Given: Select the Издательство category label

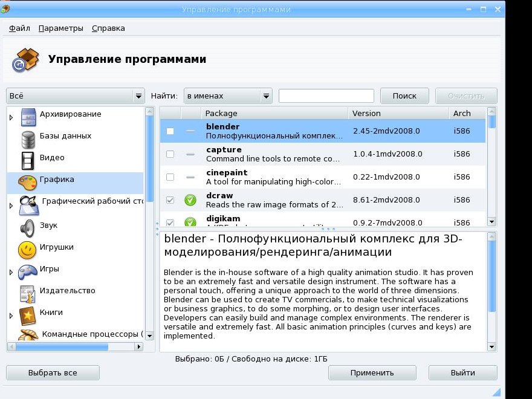Looking at the screenshot, I should coord(68,291).
